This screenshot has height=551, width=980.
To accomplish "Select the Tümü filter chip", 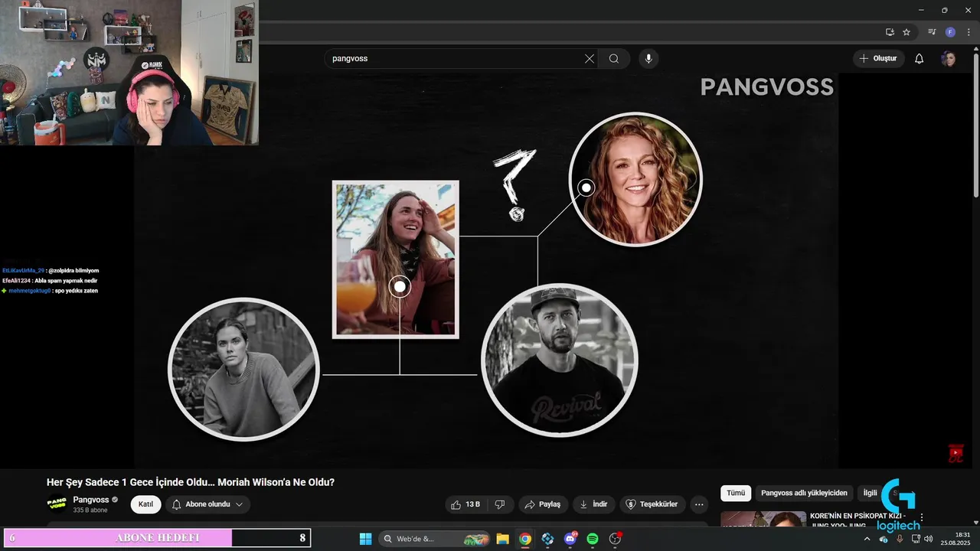I will [736, 493].
